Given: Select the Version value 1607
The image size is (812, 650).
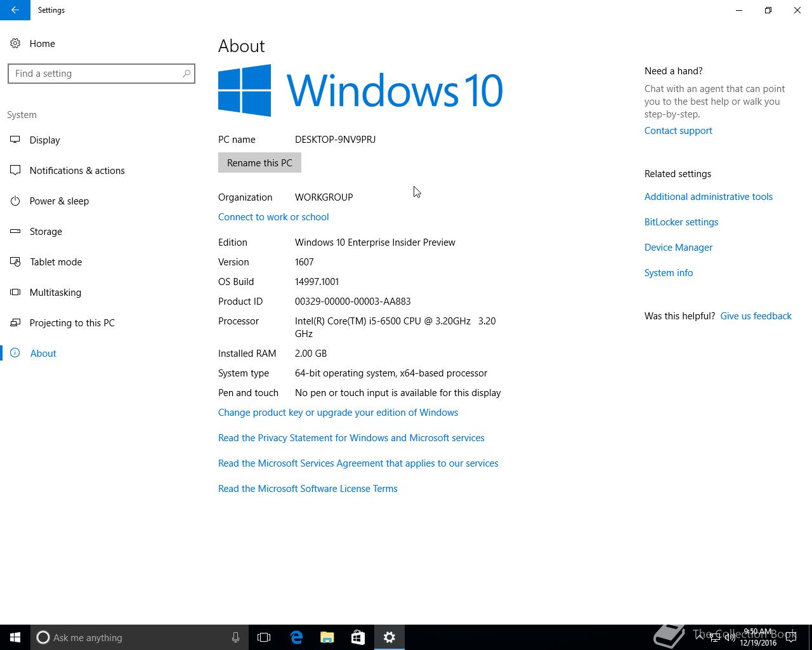Looking at the screenshot, I should click(x=304, y=262).
